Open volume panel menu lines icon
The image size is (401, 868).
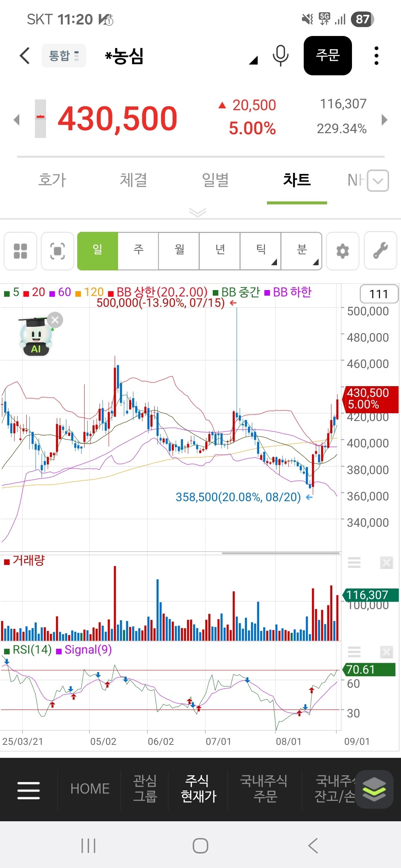354,563
